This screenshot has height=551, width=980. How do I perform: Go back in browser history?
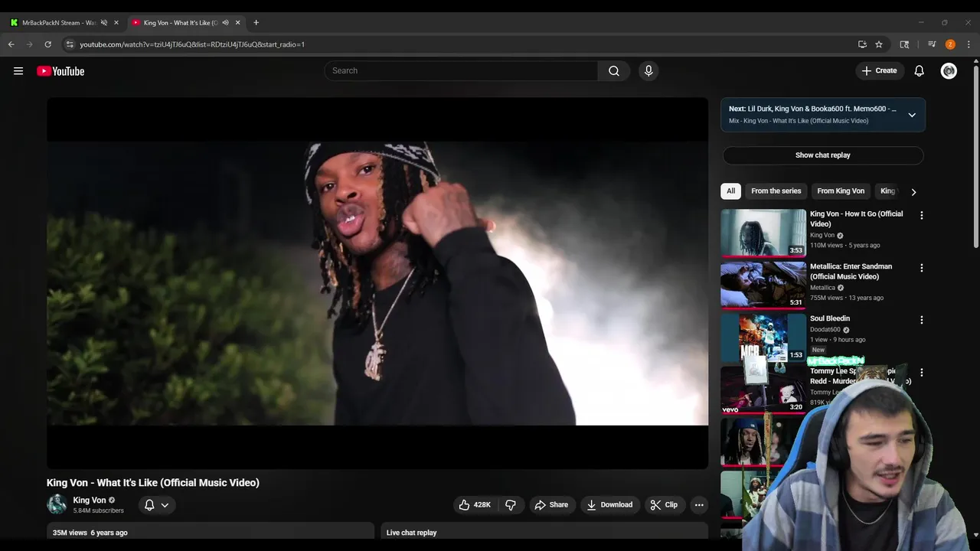(11, 44)
